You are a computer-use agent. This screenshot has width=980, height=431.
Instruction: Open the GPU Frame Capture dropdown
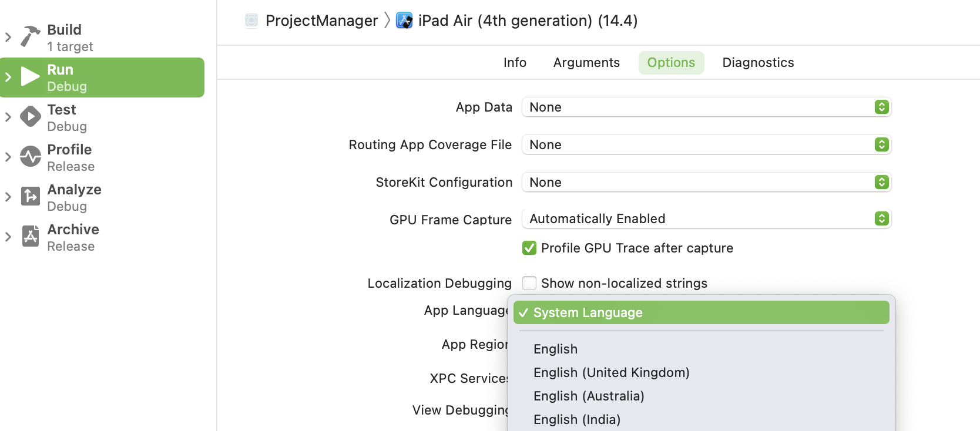click(x=706, y=219)
